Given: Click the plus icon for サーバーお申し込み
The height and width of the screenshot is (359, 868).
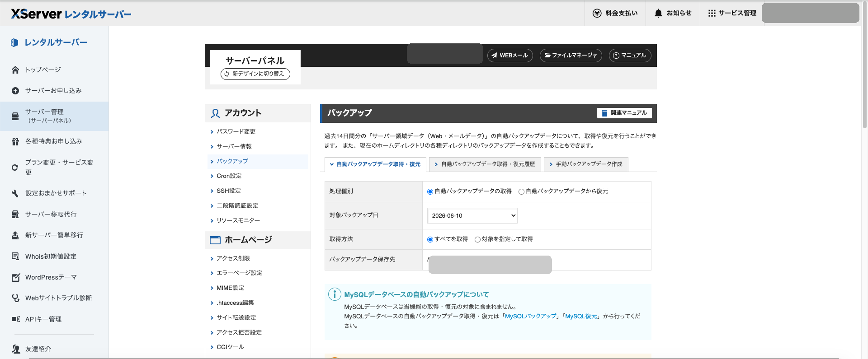Looking at the screenshot, I should (x=15, y=91).
